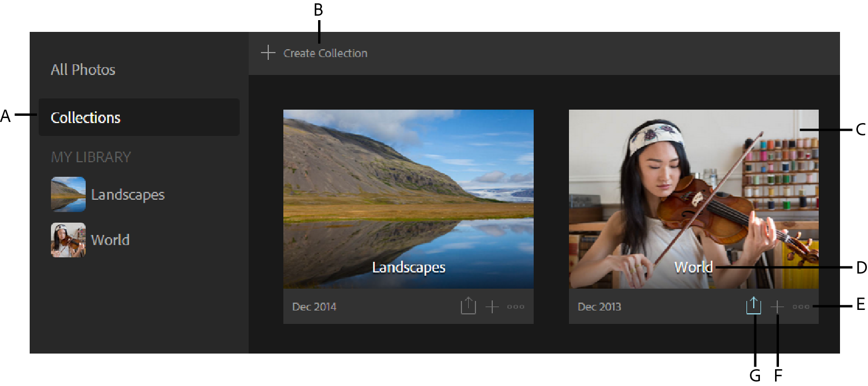Open World label in the sidebar list
868x386 pixels.
pos(110,240)
